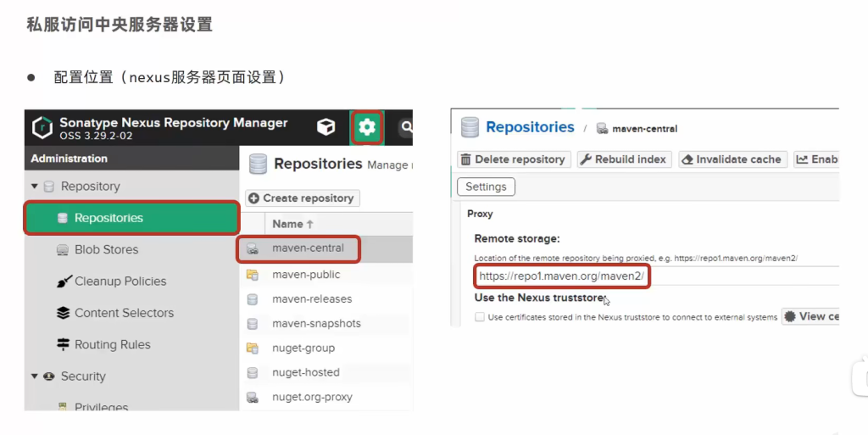Collapse the Repository tree section

point(35,187)
